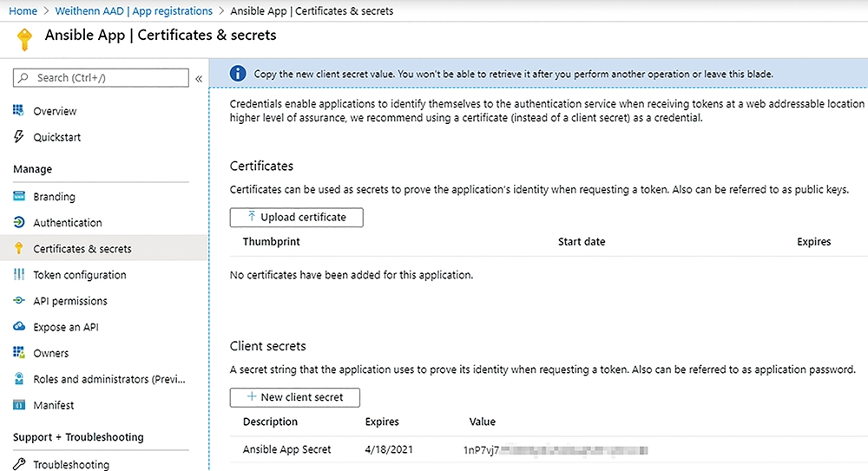Click the 'Copy the new client secret value' banner text
The height and width of the screenshot is (471, 868).
pyautogui.click(x=513, y=74)
